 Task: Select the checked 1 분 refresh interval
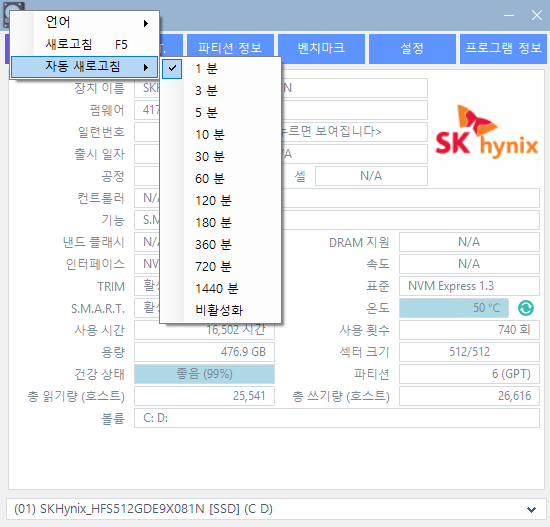[220, 69]
